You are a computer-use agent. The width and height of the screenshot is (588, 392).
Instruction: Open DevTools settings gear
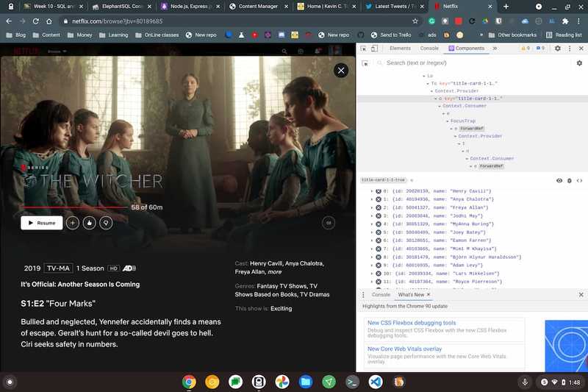point(558,49)
